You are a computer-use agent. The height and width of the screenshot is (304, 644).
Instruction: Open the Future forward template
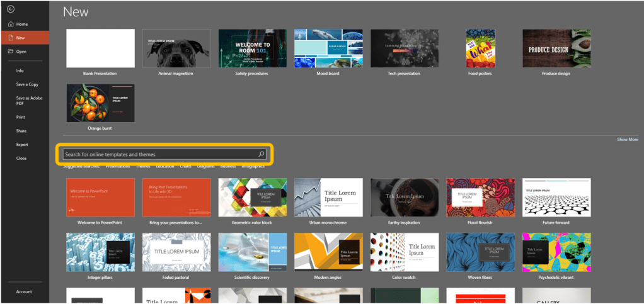coord(556,198)
